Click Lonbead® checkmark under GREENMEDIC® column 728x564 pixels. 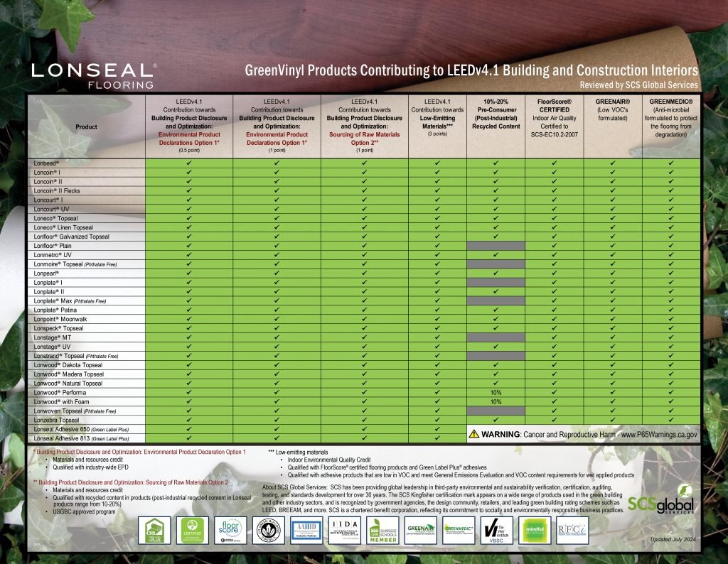click(671, 163)
